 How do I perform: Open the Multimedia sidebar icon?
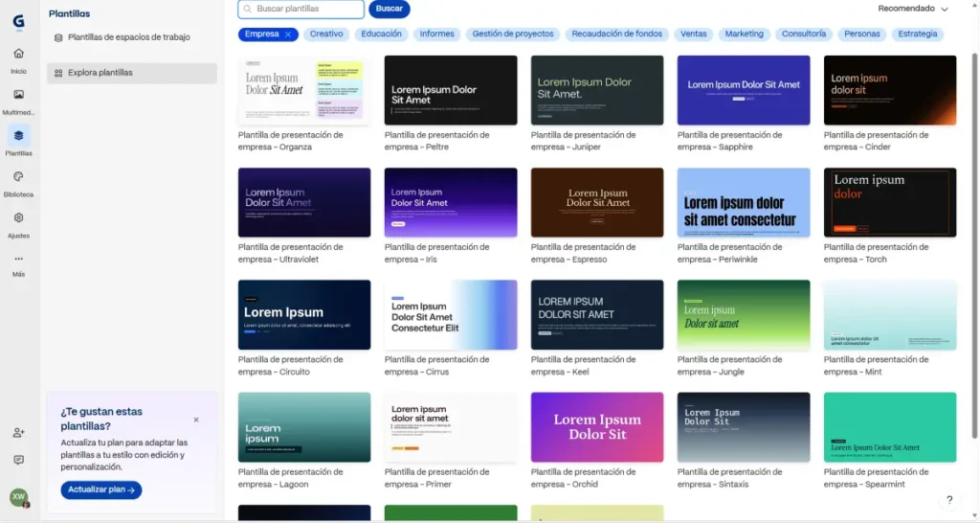19,95
